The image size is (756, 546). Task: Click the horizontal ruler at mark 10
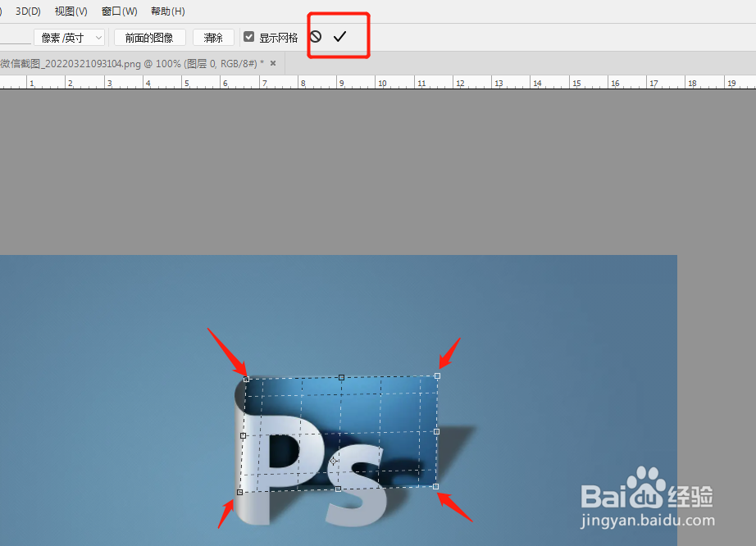click(x=382, y=83)
